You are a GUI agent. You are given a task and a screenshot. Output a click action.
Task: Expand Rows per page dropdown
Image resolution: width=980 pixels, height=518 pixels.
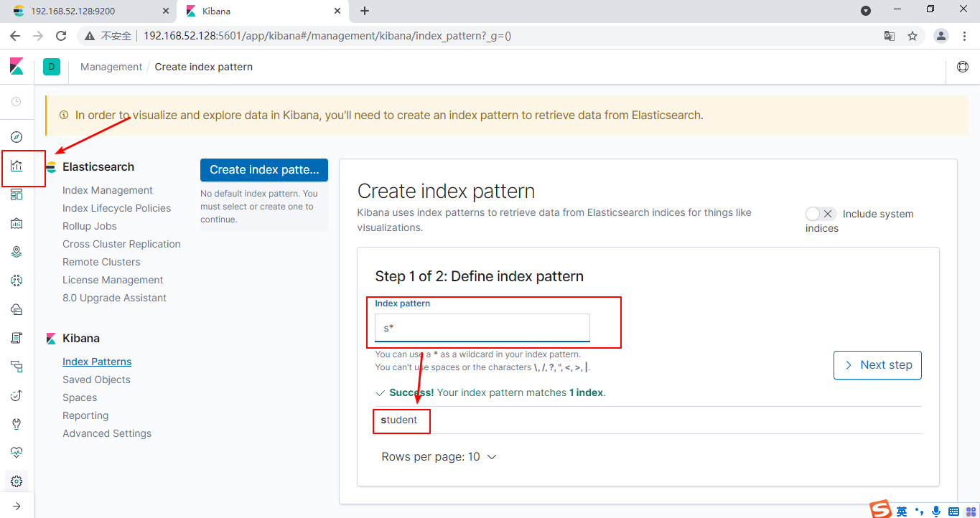[439, 457]
